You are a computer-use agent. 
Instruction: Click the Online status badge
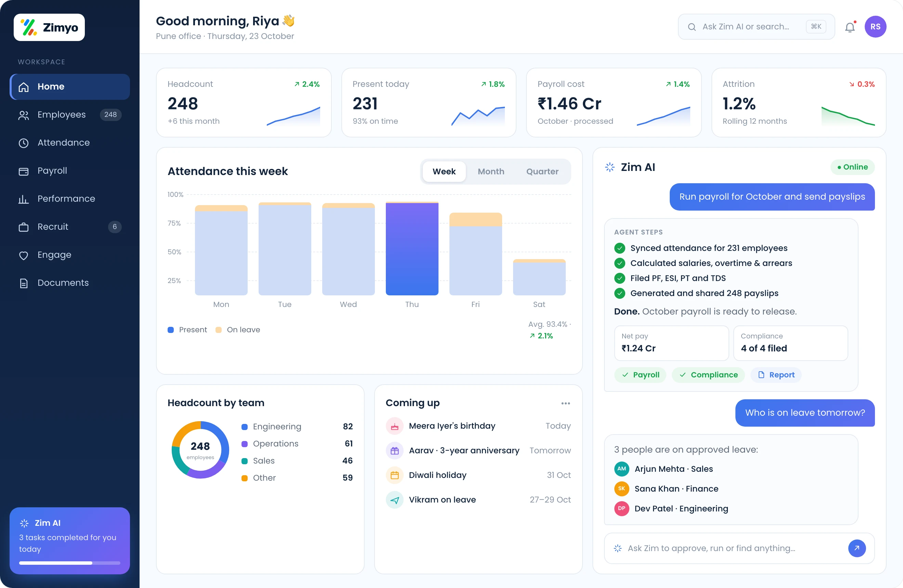coord(852,167)
